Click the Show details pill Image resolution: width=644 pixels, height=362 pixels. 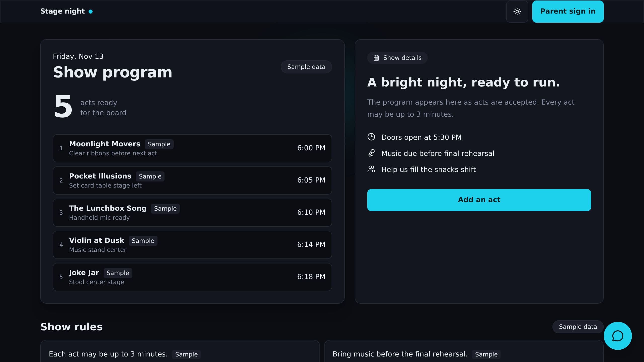click(397, 58)
